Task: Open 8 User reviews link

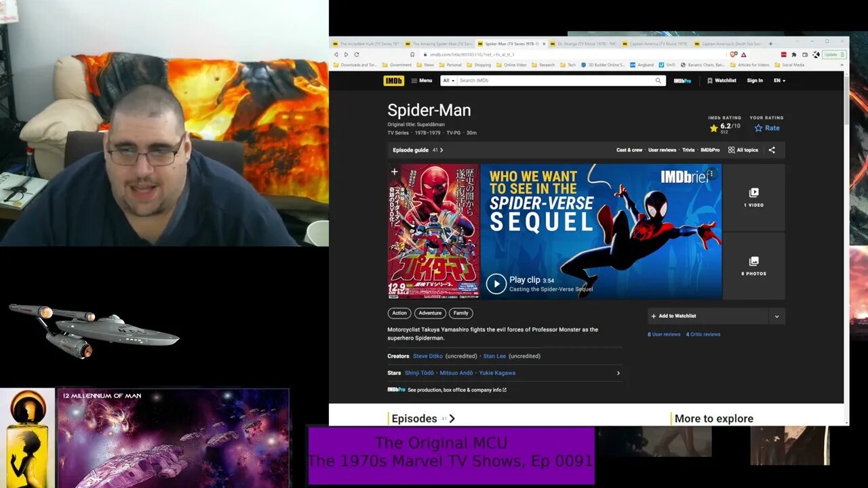Action: click(x=664, y=334)
